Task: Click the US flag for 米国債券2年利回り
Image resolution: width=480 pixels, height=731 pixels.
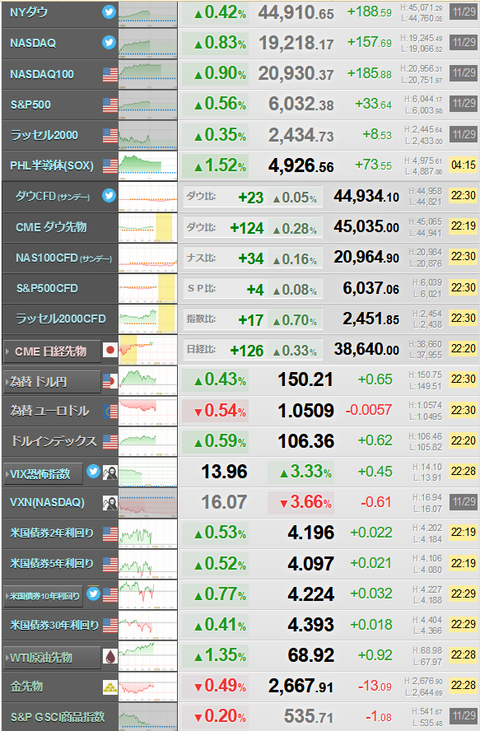Action: pos(110,533)
